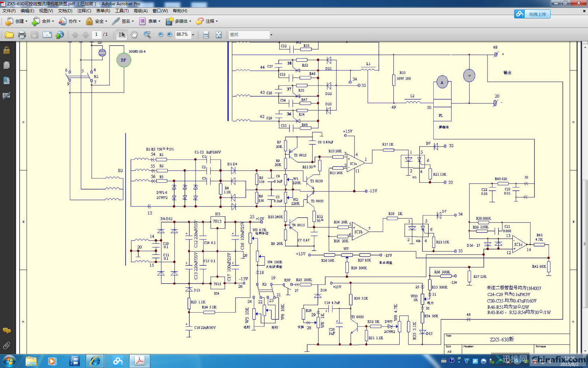Click the scrollbar up arrow
Image resolution: width=588 pixels, height=368 pixels.
585,47
